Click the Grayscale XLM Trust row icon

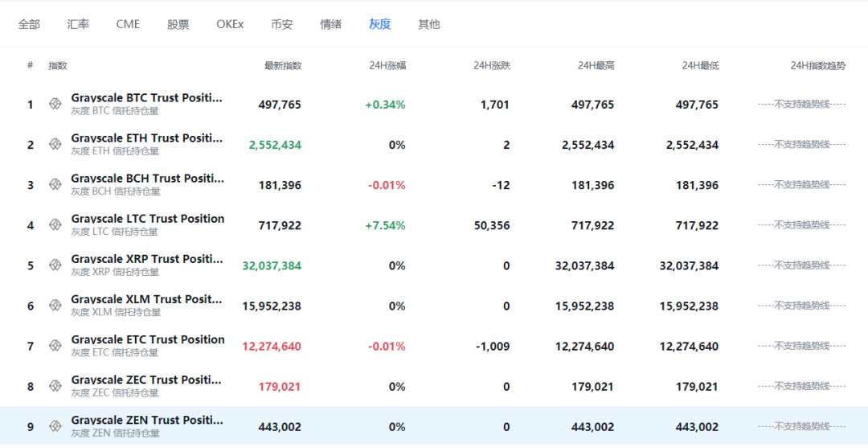[55, 306]
